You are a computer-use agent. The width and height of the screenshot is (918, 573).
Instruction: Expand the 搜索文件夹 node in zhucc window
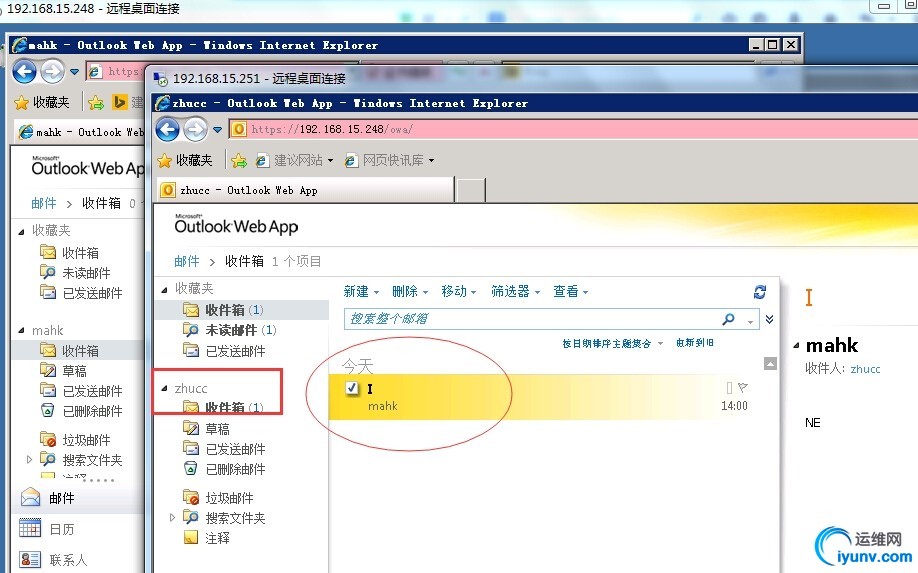click(x=172, y=517)
